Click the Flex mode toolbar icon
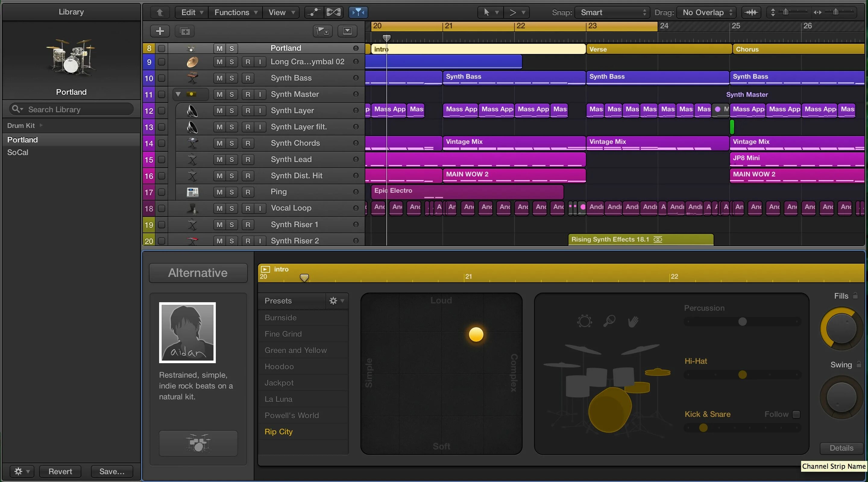The width and height of the screenshot is (868, 482). [333, 12]
